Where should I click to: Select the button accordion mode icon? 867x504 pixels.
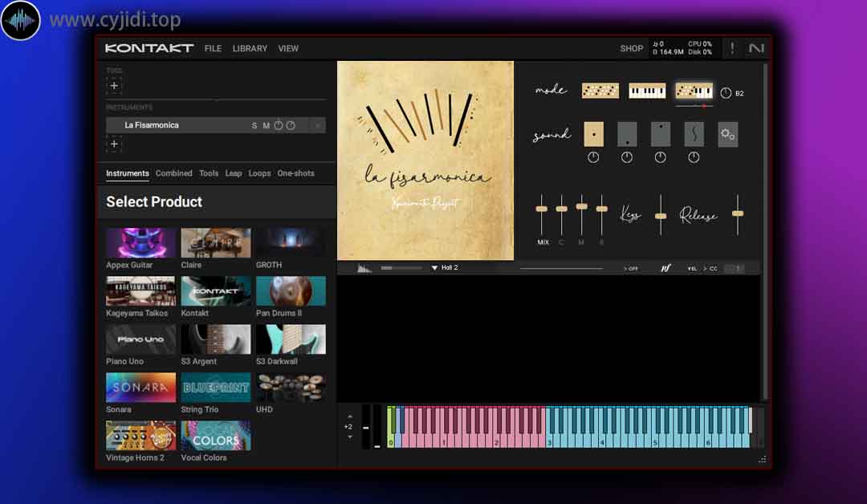point(600,91)
